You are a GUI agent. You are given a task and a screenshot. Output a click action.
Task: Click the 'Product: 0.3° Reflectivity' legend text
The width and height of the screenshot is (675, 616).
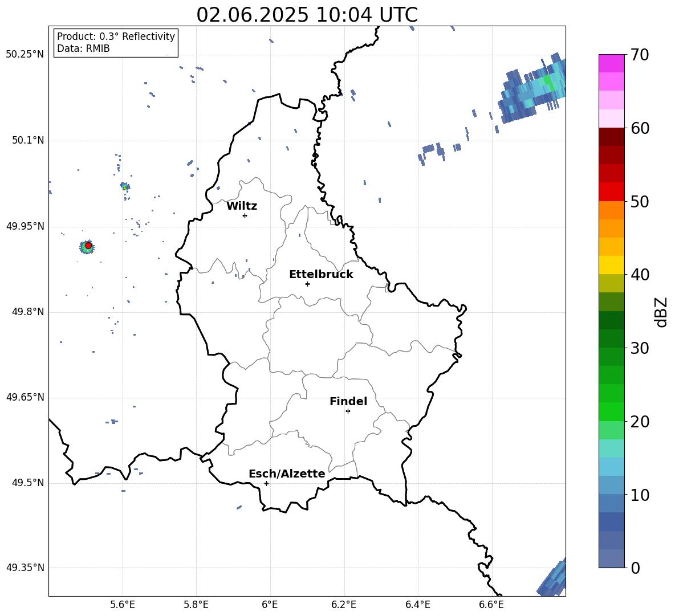(116, 36)
